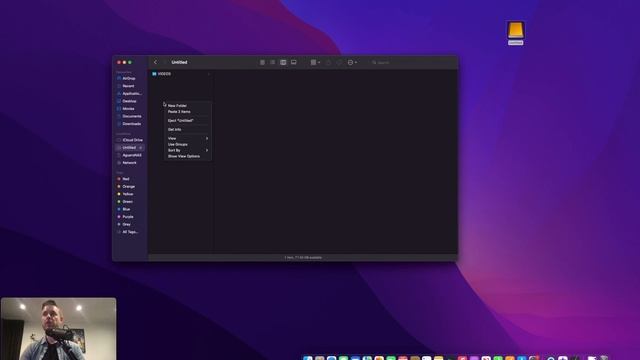Screen dimensions: 640x360
Task: Expand the VIDEOS folder chevron
Action: 209,74
